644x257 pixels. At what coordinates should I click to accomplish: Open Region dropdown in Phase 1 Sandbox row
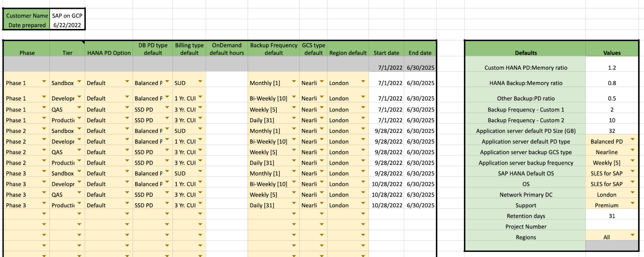point(363,82)
